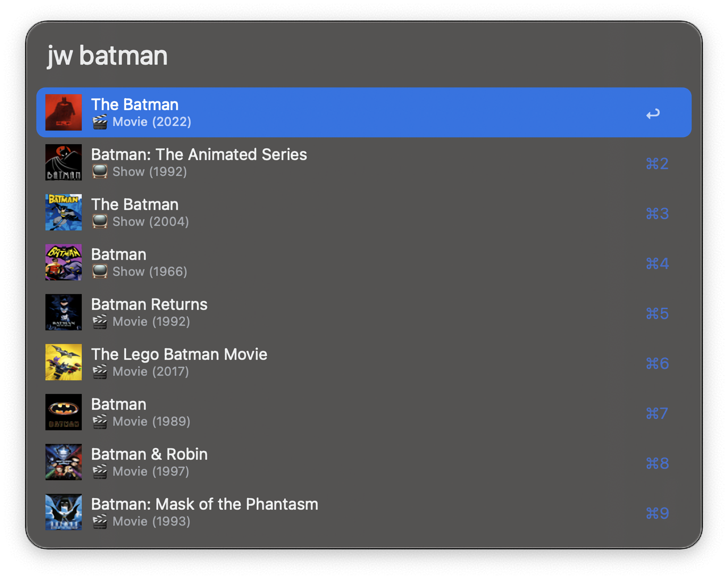Screen dimensions: 728x579
Task: Click the 2004 The Batman show poster
Action: (64, 212)
